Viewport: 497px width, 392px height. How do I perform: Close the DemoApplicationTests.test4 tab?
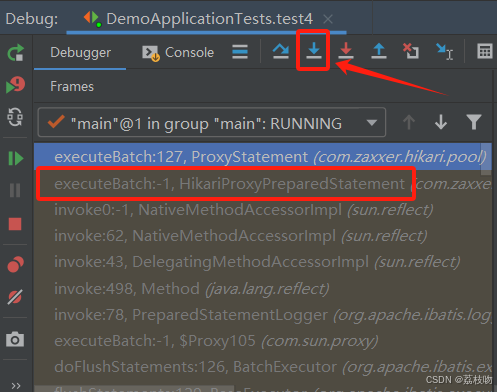click(328, 19)
